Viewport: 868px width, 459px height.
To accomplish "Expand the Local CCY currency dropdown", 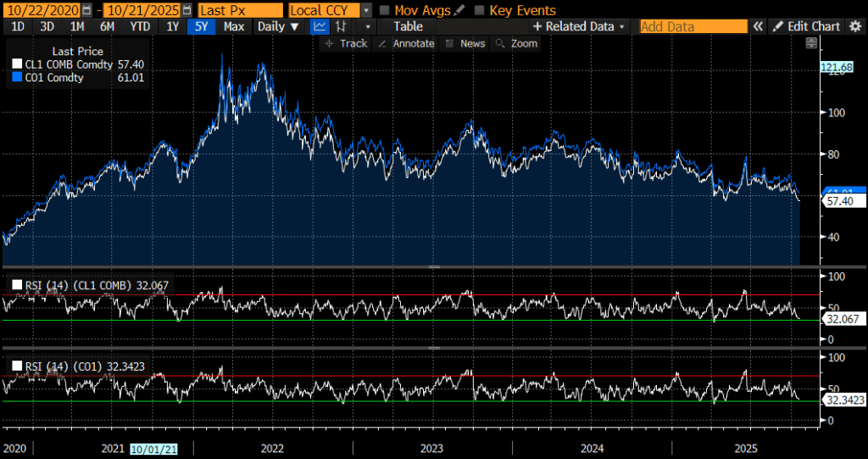I will (x=365, y=10).
